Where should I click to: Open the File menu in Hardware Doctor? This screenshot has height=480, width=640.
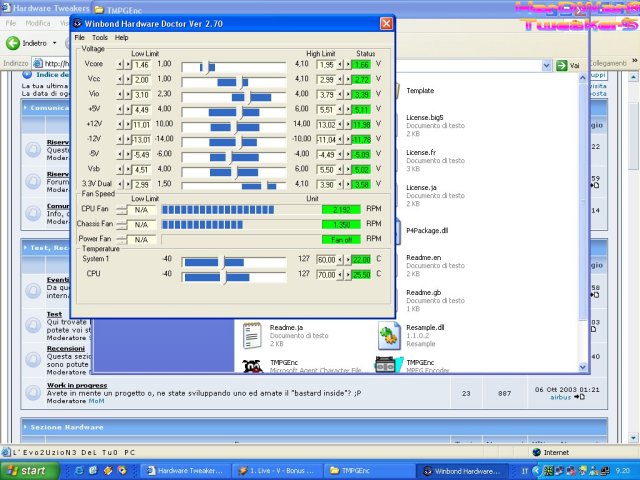(79, 38)
